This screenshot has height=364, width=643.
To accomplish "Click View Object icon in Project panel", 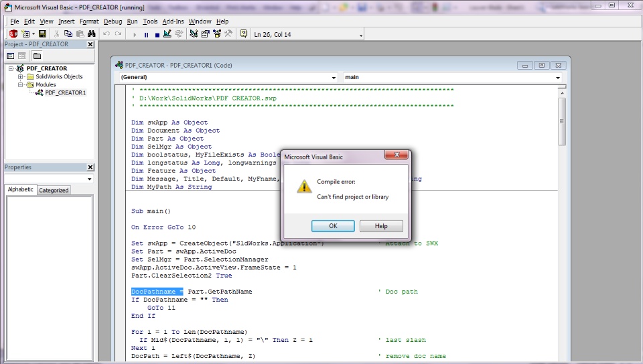I will click(21, 56).
